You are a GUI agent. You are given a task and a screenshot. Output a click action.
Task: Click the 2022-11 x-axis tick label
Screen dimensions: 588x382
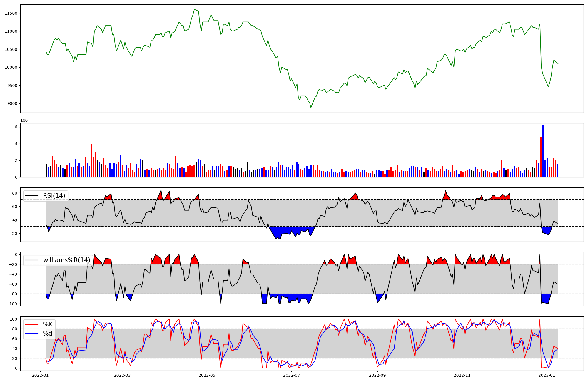[462, 375]
